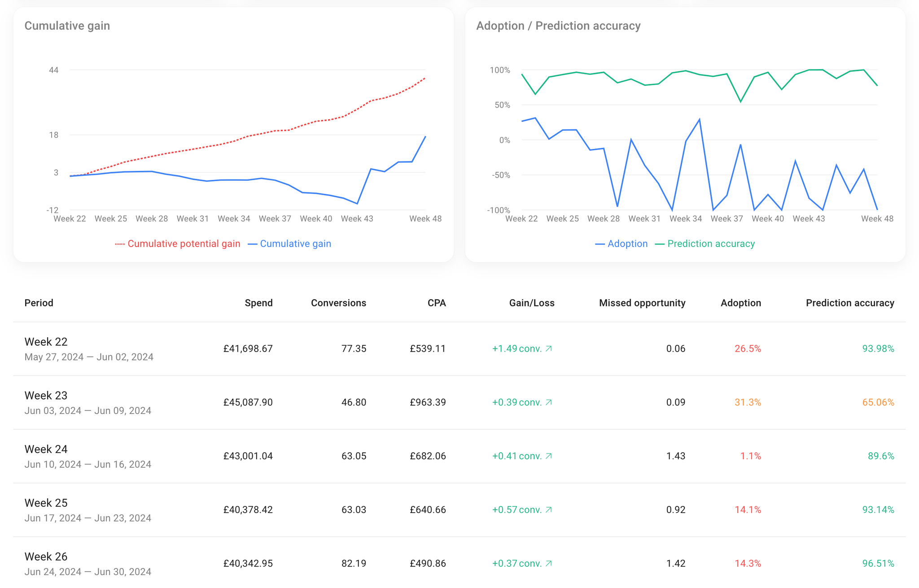Select the Week 23 period row label
Viewport: 919px width, 588px height.
coord(46,396)
